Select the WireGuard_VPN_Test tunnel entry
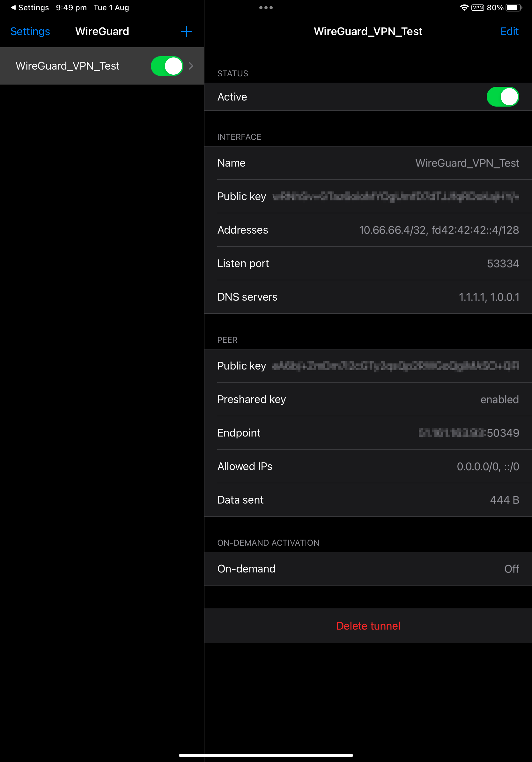 tap(68, 66)
